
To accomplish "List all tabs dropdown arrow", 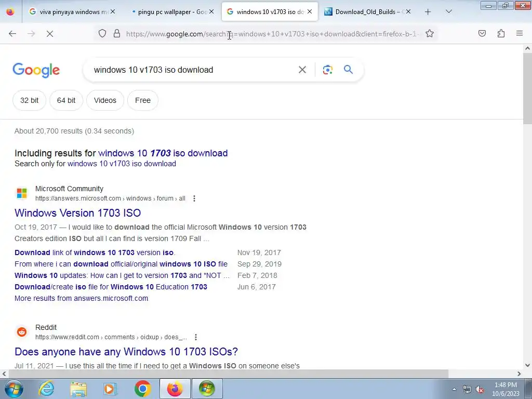I will 448,12.
